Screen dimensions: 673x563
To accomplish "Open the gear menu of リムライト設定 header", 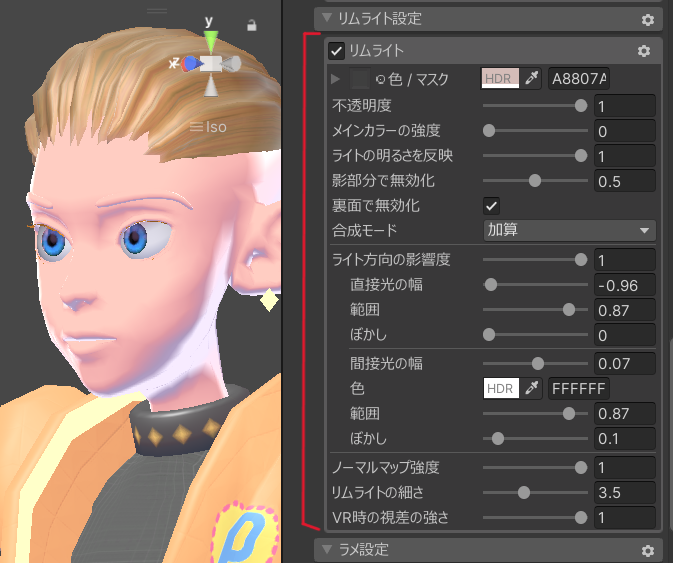I will tap(647, 19).
